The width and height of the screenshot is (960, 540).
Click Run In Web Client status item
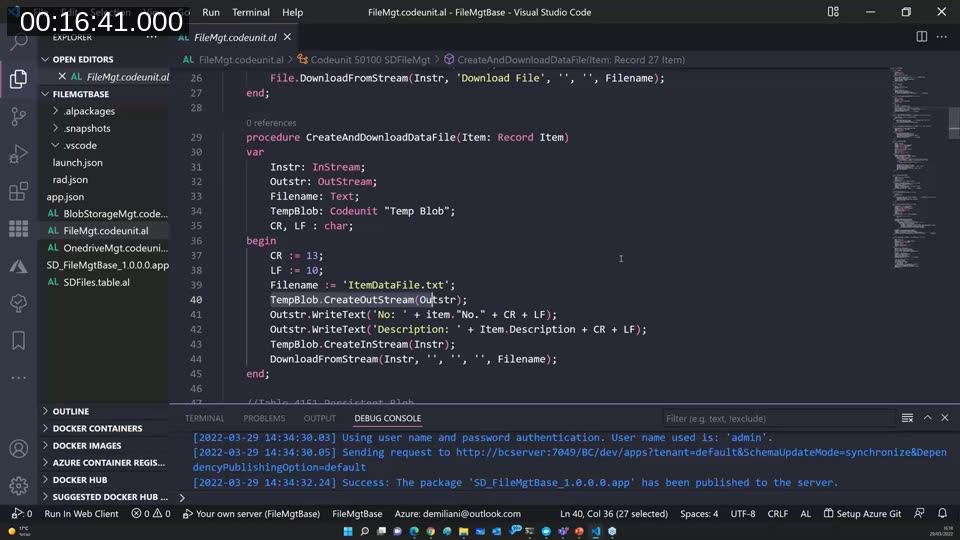coord(81,514)
